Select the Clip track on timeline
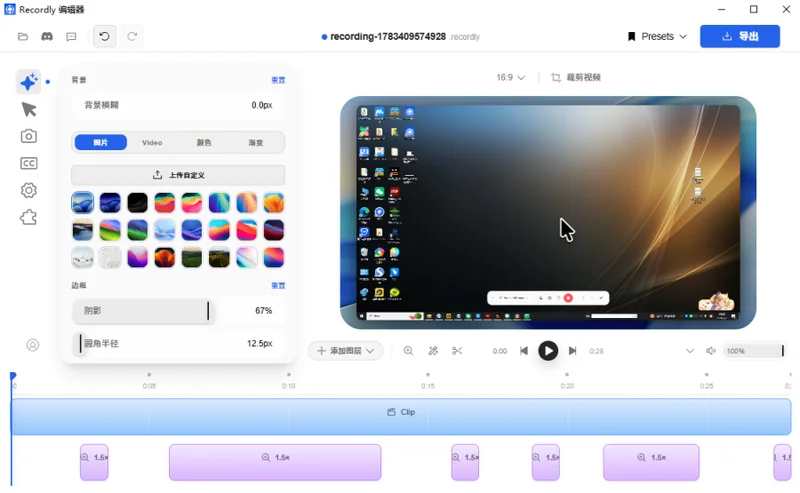Screen dimensions: 800x493 click(401, 416)
